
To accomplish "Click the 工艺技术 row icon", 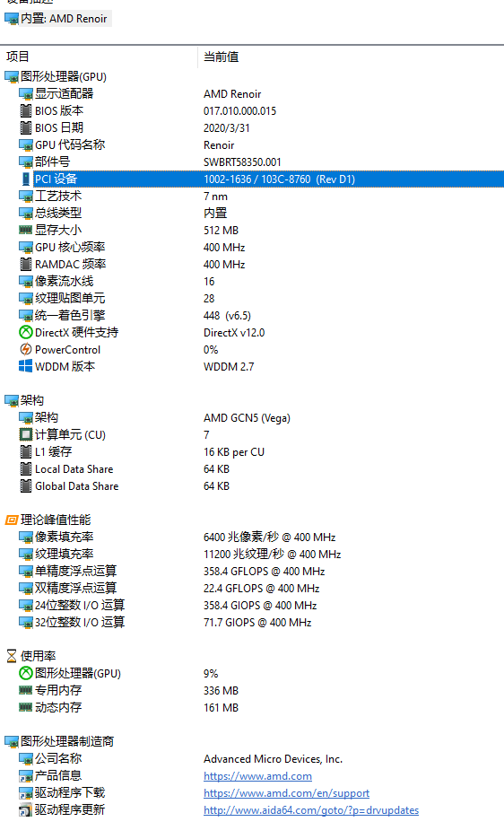I will click(26, 197).
